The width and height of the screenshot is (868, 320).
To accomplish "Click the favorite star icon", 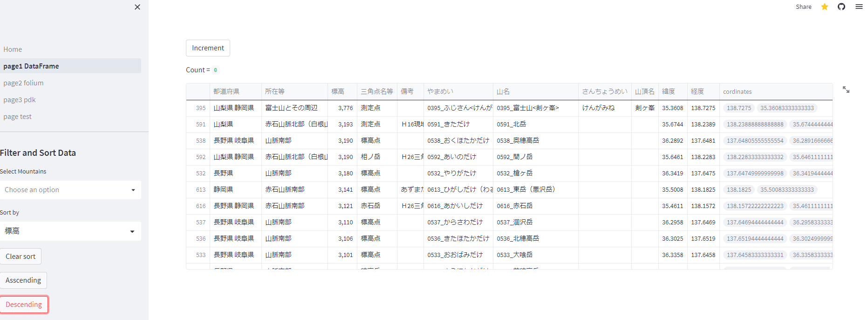I will pyautogui.click(x=825, y=7).
